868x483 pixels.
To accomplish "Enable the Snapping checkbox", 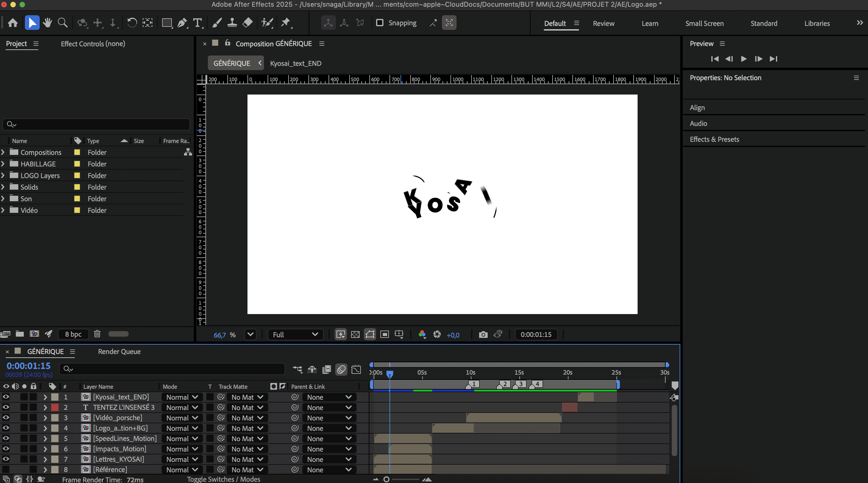I will pyautogui.click(x=380, y=23).
